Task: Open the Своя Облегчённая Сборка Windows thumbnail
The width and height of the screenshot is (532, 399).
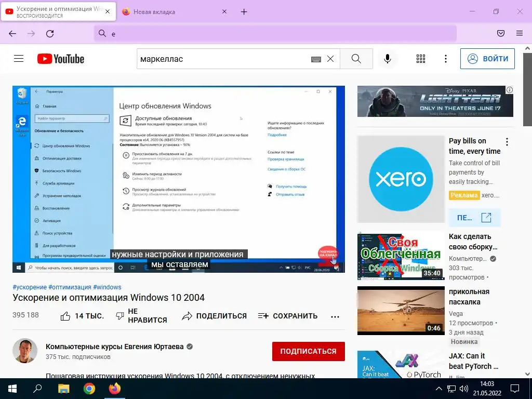Action: click(x=401, y=256)
